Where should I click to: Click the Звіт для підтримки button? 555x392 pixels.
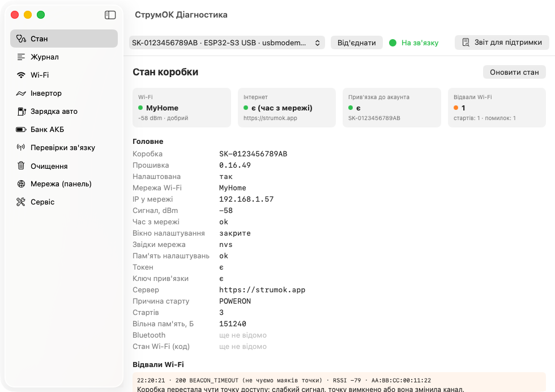pos(502,42)
